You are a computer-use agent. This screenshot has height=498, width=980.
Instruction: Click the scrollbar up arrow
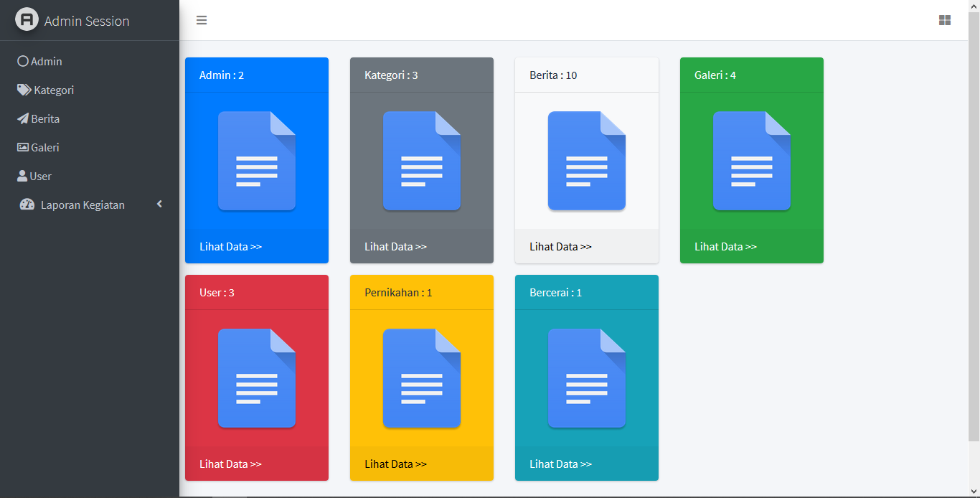[x=974, y=6]
